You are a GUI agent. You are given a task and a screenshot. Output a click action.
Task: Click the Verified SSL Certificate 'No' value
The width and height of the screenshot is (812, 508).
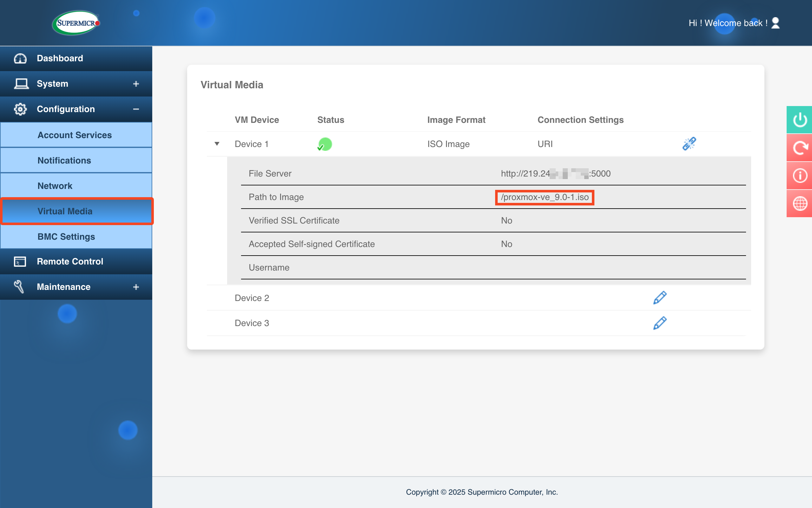point(506,221)
